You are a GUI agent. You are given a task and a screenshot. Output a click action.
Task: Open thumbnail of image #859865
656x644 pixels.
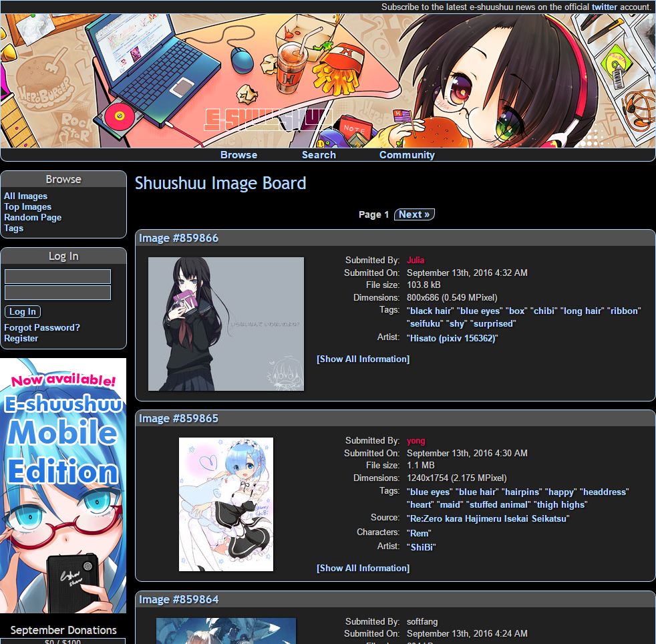click(x=226, y=504)
